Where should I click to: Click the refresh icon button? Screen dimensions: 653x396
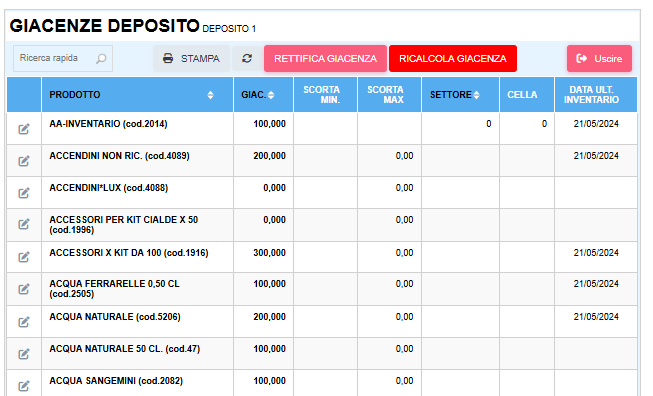point(247,59)
